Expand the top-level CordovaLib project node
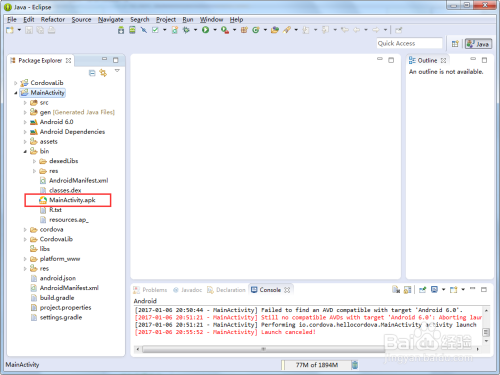The image size is (500, 375). click(x=15, y=83)
